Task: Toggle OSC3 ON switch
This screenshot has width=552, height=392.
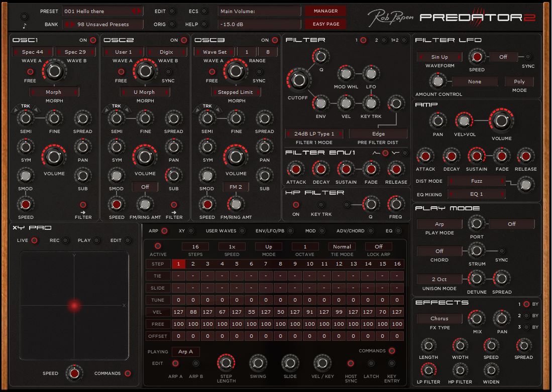Action: tap(275, 40)
